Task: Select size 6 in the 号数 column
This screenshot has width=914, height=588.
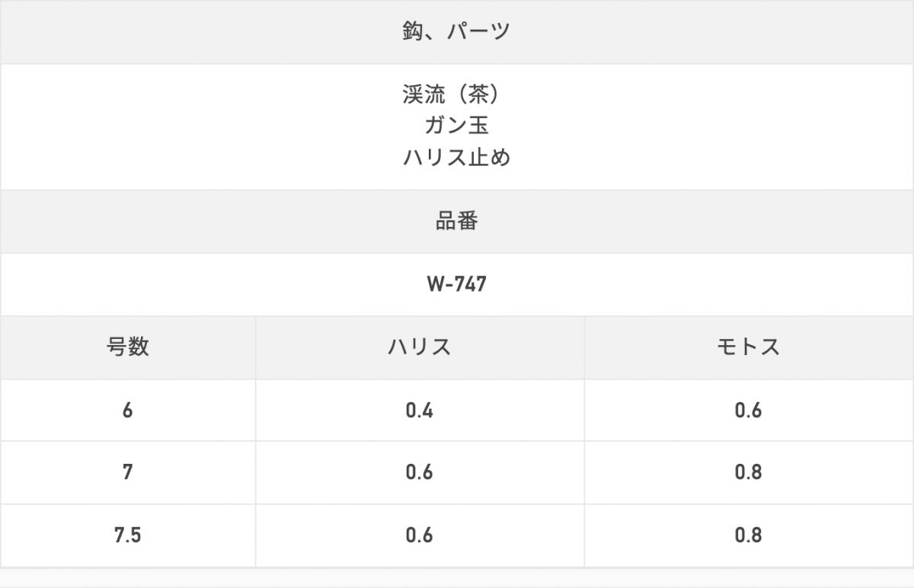Action: click(x=127, y=411)
